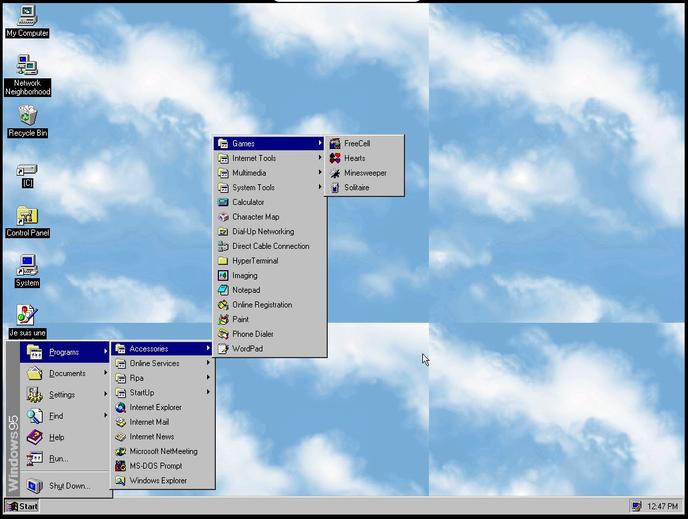The height and width of the screenshot is (519, 688).
Task: Choose Shut Down... from the Start menu
Action: [64, 486]
